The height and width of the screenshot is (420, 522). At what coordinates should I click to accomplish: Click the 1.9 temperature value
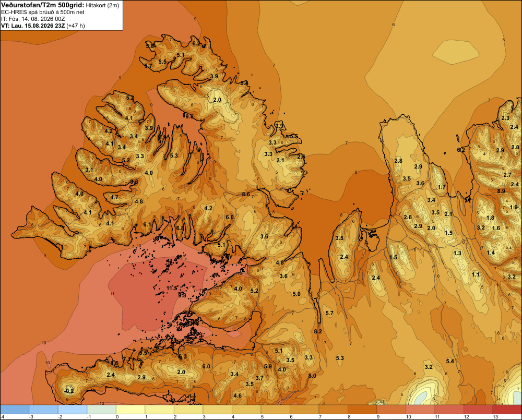(514, 207)
